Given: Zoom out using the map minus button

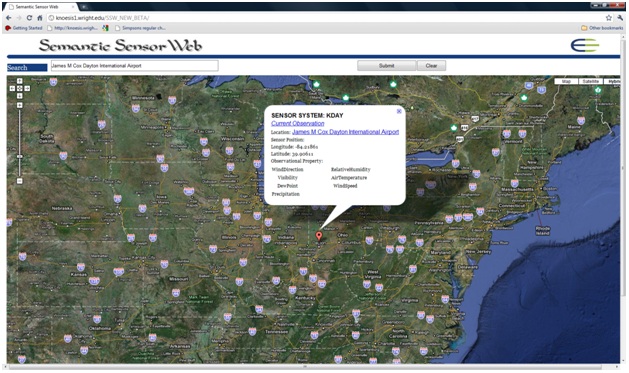Looking at the screenshot, I should pos(20,181).
